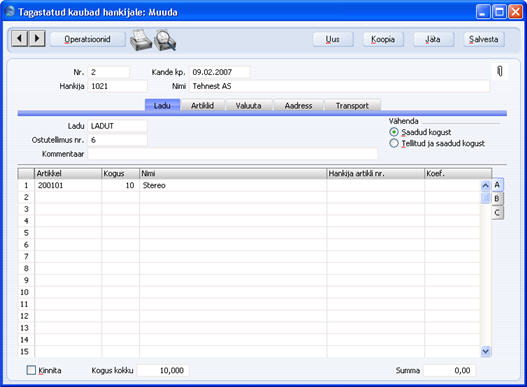This screenshot has height=387, width=527.
Task: Switch to flip B view
Action: point(497,199)
